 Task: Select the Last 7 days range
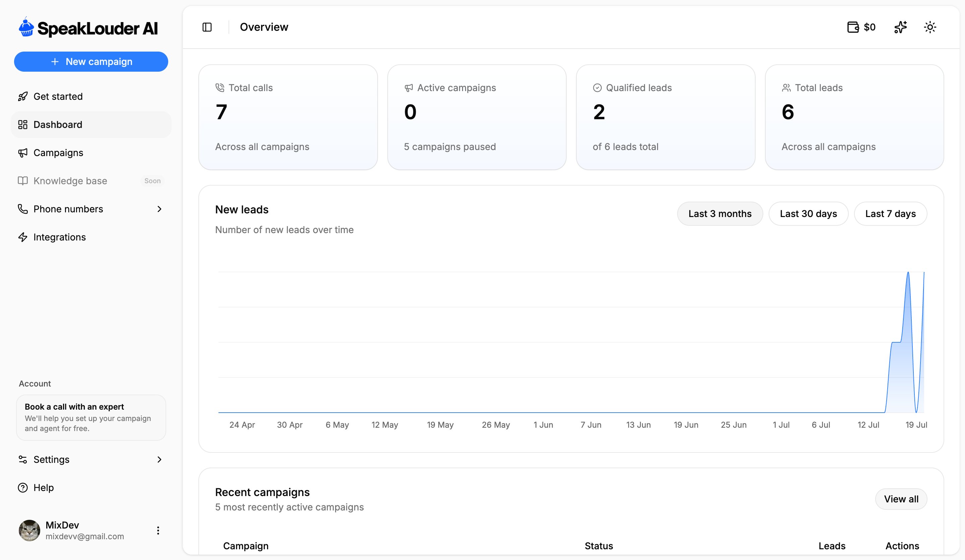click(890, 214)
